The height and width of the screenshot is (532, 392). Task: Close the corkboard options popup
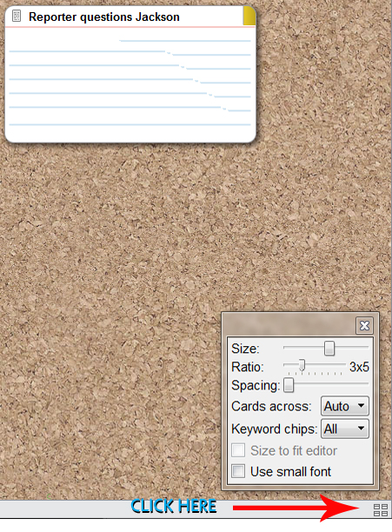[364, 326]
